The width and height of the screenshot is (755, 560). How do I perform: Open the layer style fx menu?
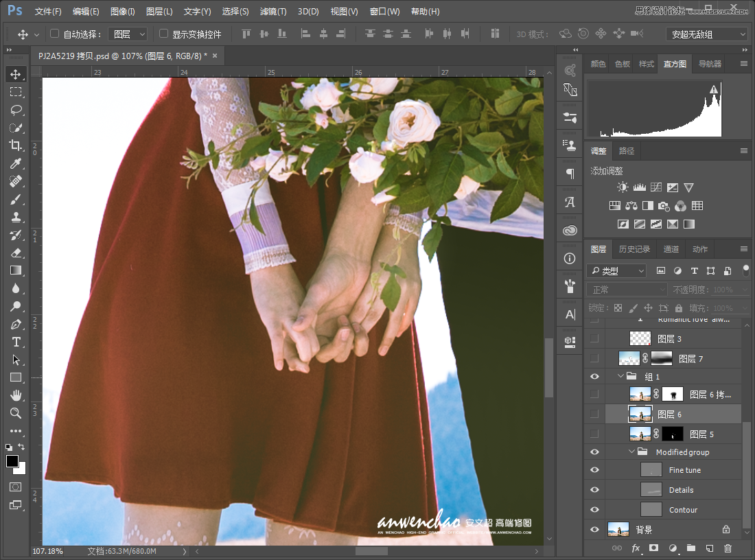636,548
